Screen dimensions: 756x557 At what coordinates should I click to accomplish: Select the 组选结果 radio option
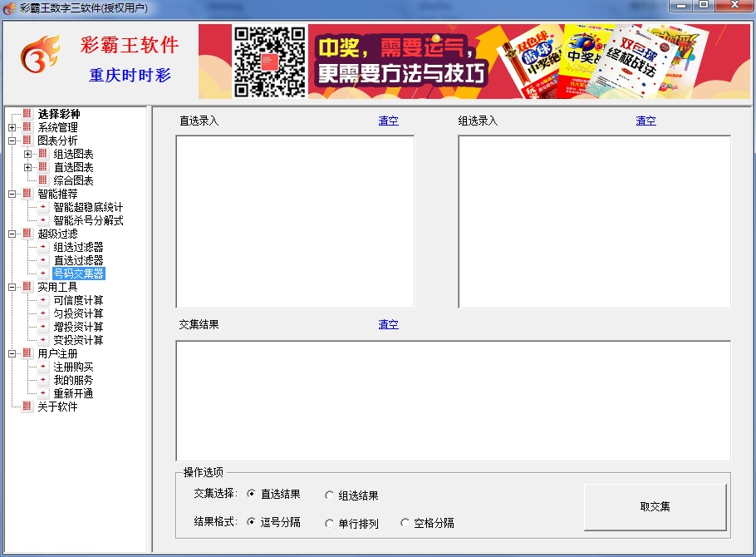(330, 495)
